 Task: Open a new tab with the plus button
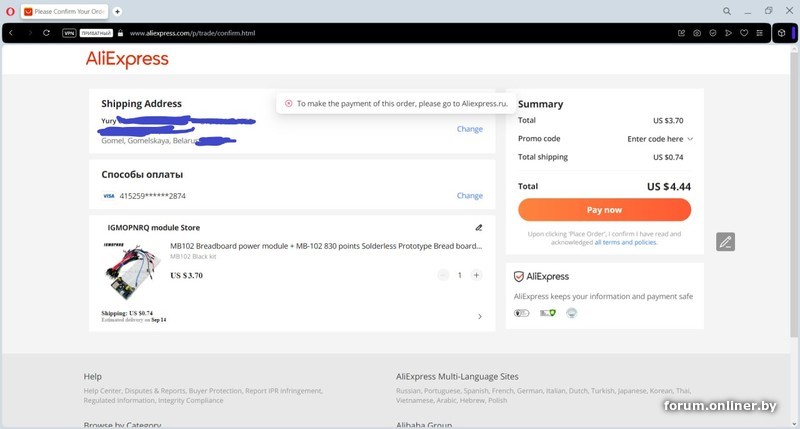pyautogui.click(x=117, y=11)
